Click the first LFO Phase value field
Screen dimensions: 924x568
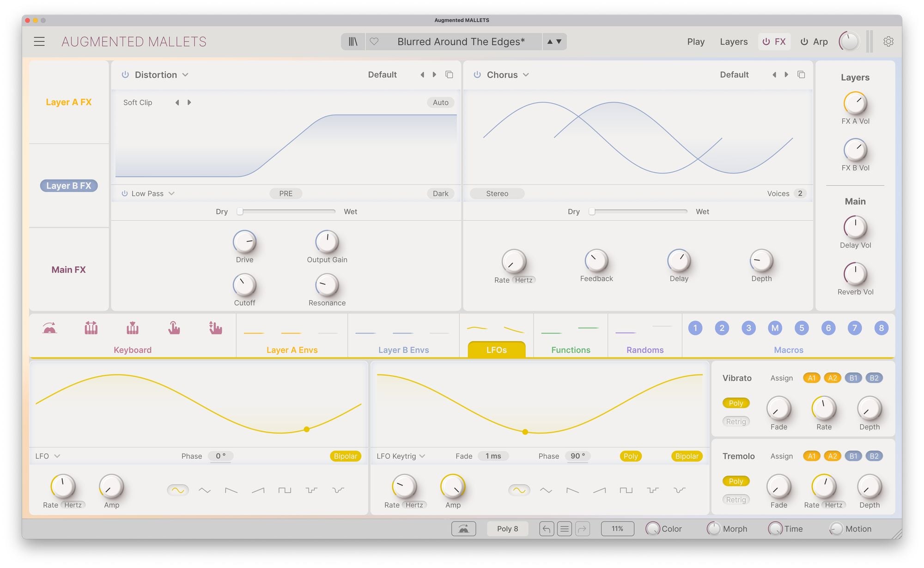221,456
